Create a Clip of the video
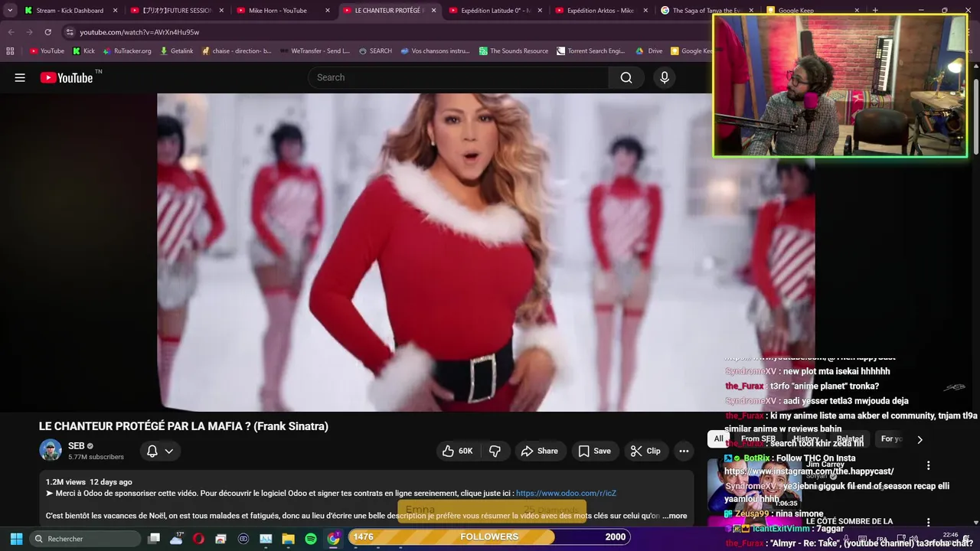This screenshot has width=980, height=551. [x=645, y=451]
